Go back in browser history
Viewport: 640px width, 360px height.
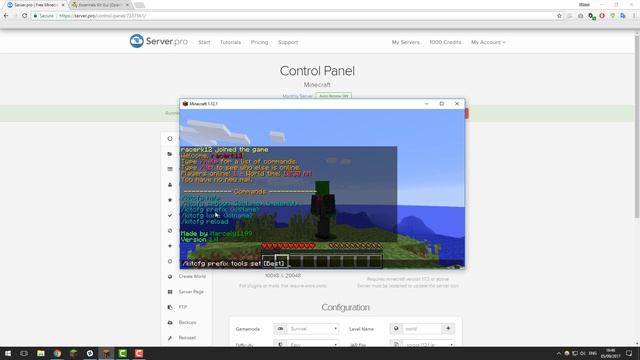point(6,16)
